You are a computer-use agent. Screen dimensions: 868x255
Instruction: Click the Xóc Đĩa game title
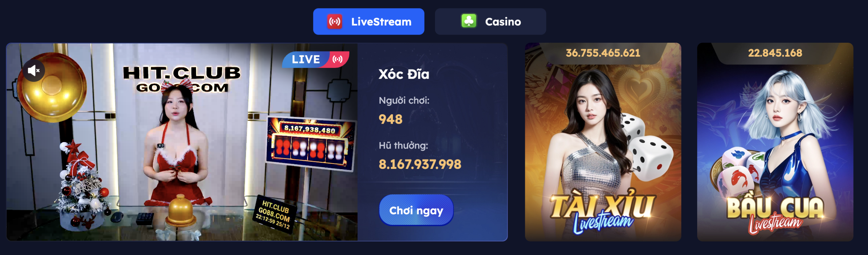pyautogui.click(x=404, y=74)
